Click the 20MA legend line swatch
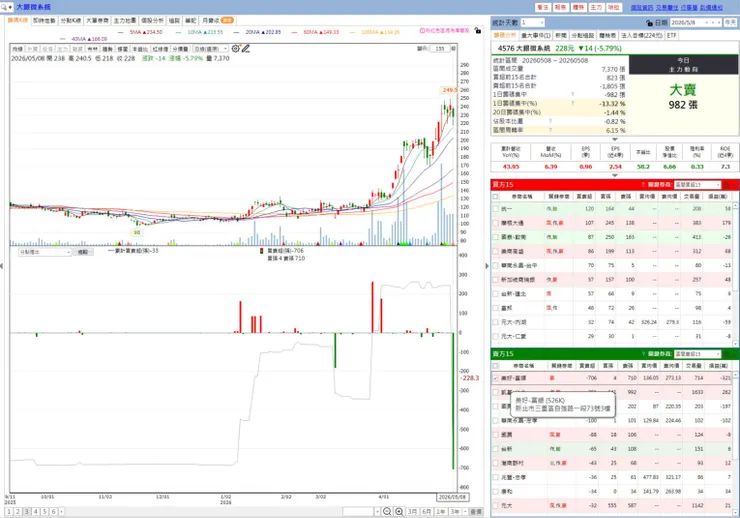Viewport: 740px width, 518px height. click(237, 32)
